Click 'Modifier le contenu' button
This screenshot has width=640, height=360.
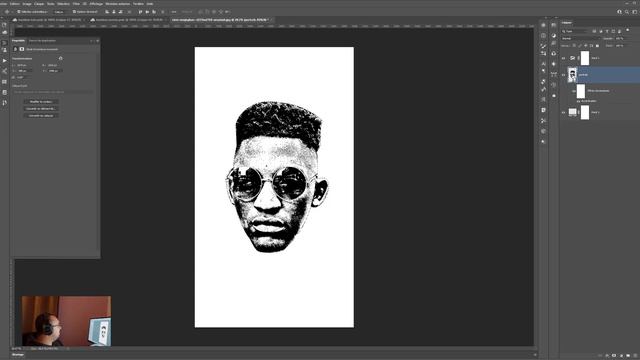(41, 102)
